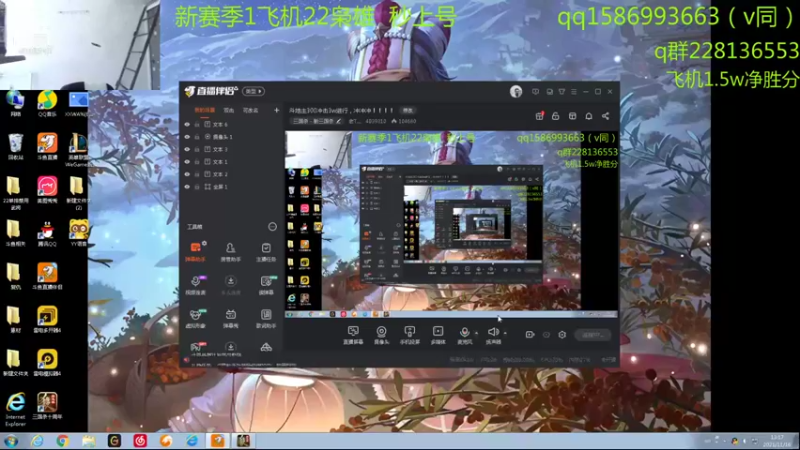Open the triangle-stack tool in the bottom toolbox row
The image size is (800, 450).
[266, 347]
